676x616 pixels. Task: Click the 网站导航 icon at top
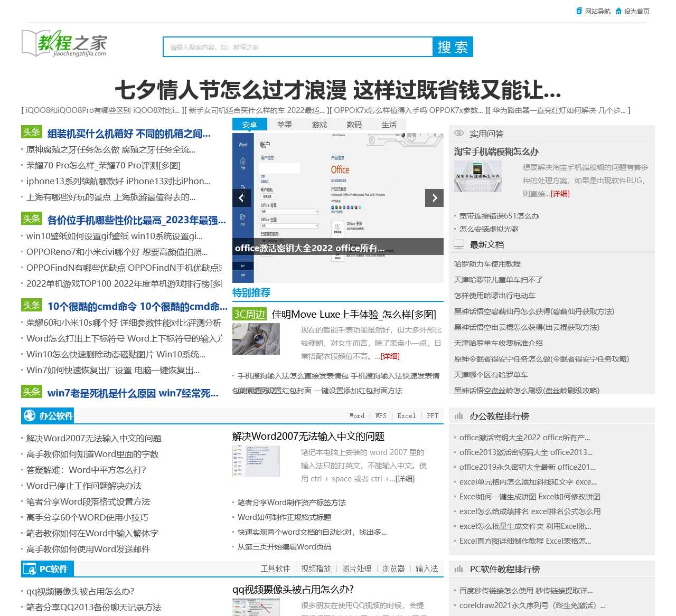(x=579, y=11)
